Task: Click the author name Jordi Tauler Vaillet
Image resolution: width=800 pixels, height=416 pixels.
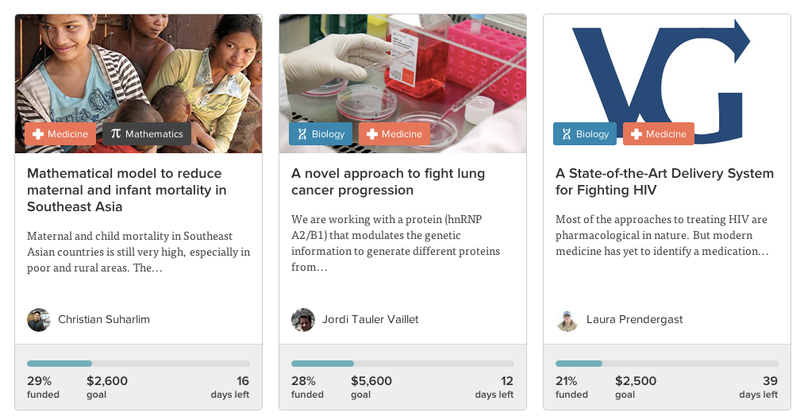Action: pos(370,320)
